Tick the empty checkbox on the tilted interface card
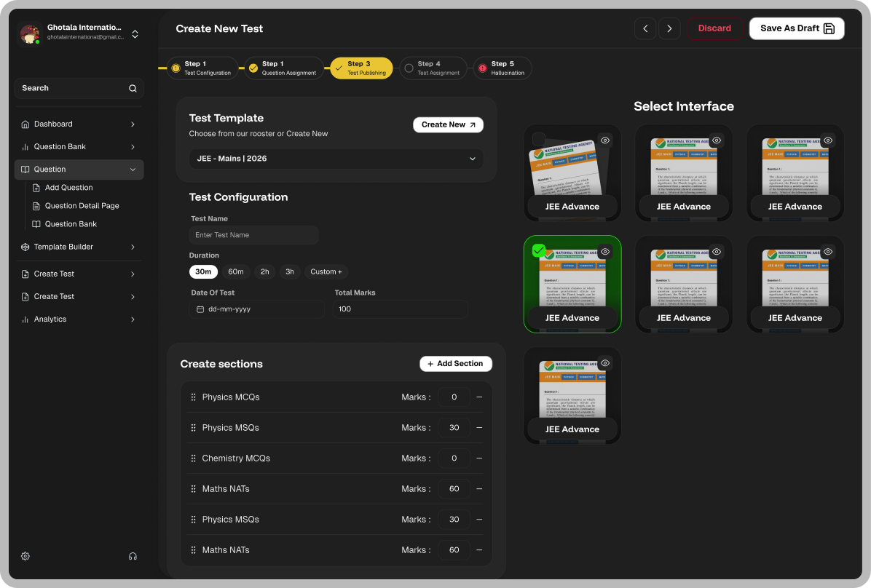Screen dimensions: 871x588 click(538, 139)
